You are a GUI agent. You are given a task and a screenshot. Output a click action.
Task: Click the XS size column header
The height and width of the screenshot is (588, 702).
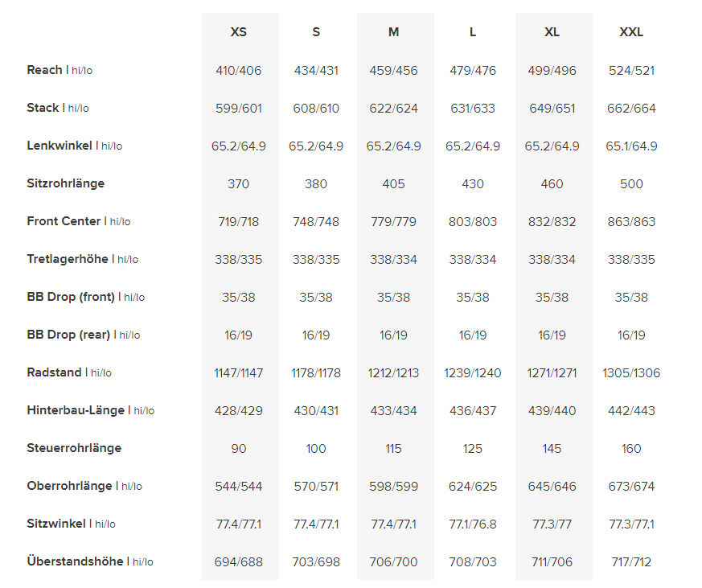(239, 32)
